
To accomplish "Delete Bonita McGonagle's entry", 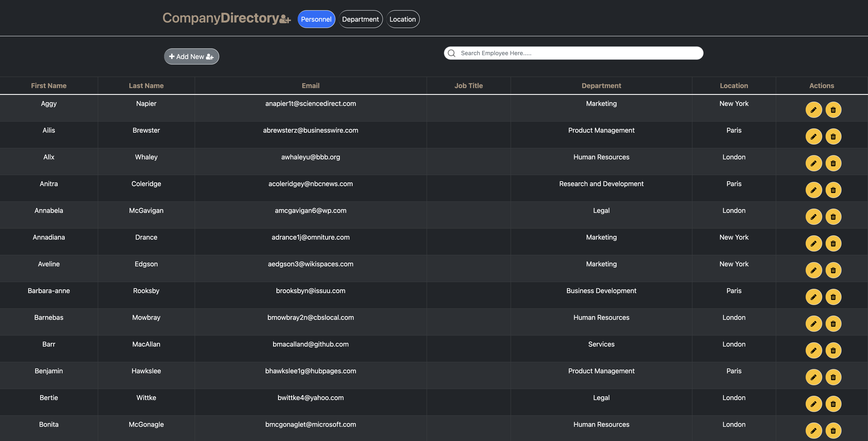I will coord(833,431).
